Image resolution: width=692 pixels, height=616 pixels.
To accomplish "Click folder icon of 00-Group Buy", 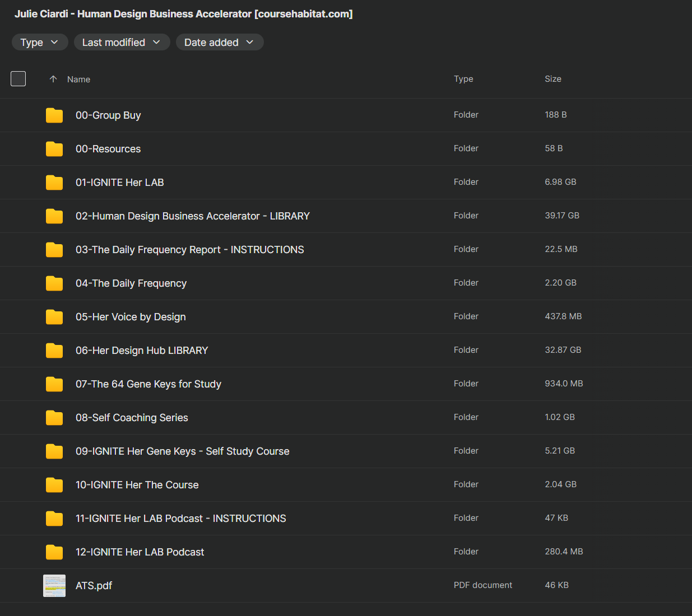I will tap(54, 115).
